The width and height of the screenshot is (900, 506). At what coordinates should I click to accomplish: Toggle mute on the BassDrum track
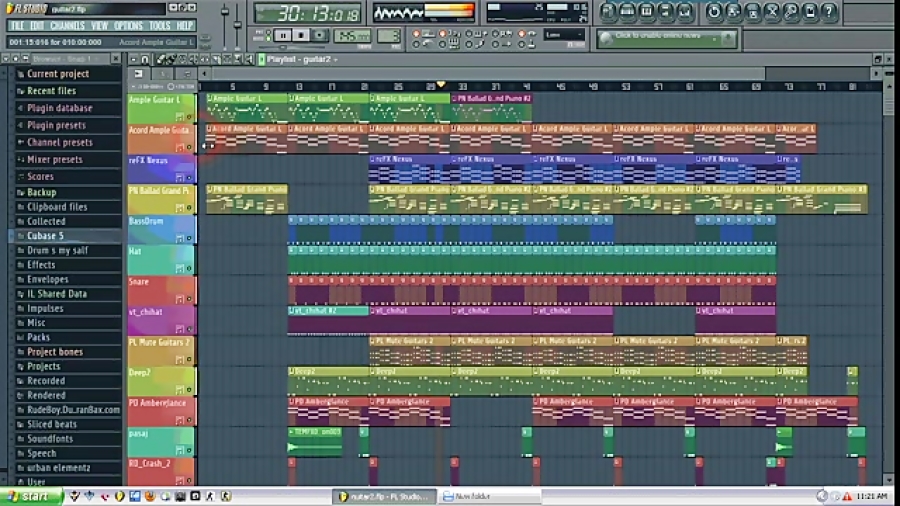[x=189, y=238]
